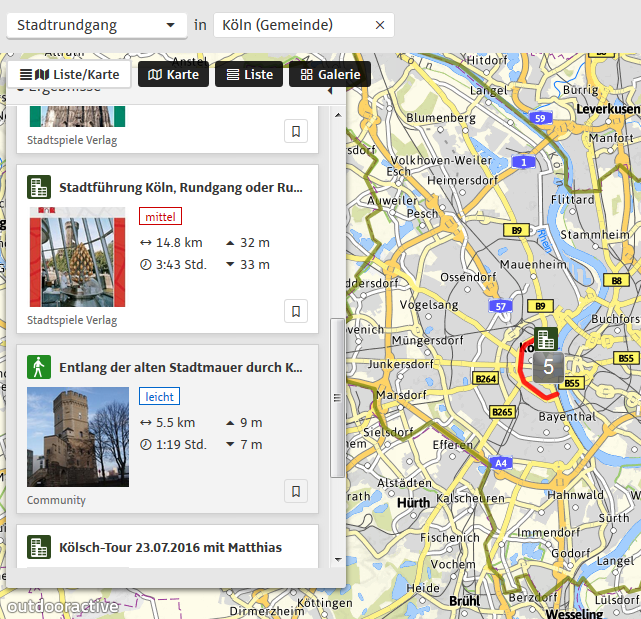This screenshot has width=641, height=619.
Task: Bookmark the Entlang der alten Stadtmauer tour
Action: pos(296,491)
